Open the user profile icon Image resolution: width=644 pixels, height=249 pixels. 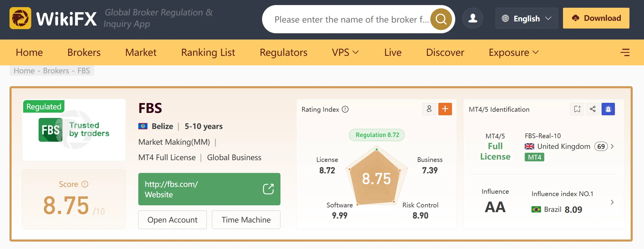pos(473,18)
